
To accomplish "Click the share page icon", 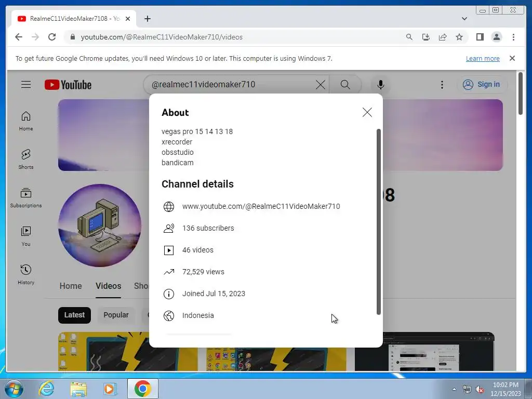I will pos(443,37).
